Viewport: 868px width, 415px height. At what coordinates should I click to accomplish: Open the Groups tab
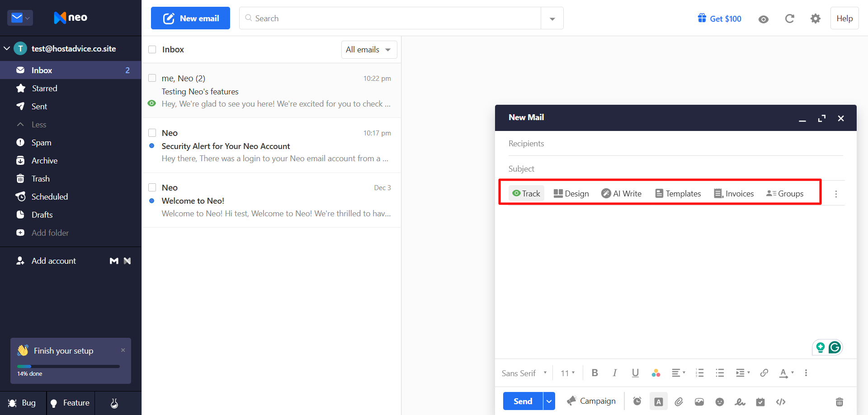(785, 193)
